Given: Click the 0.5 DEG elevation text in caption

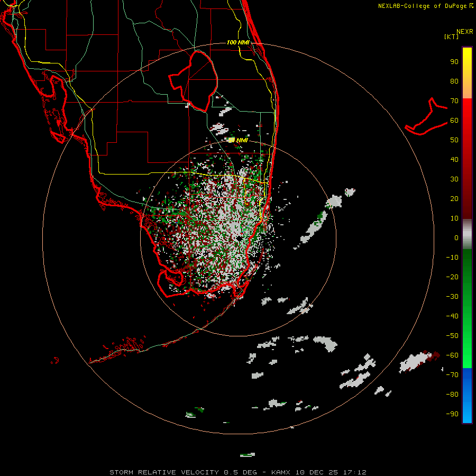Looking at the screenshot, I should click(240, 472).
